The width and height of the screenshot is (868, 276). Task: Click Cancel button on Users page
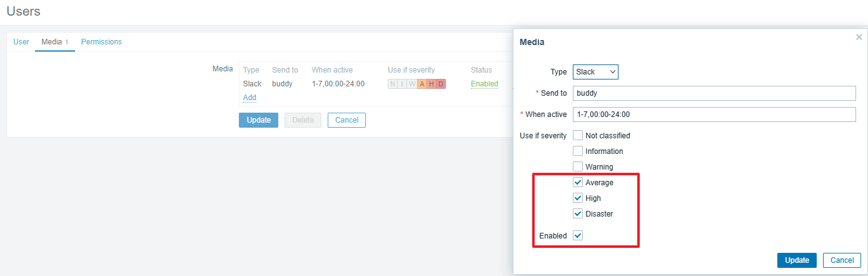coord(346,120)
